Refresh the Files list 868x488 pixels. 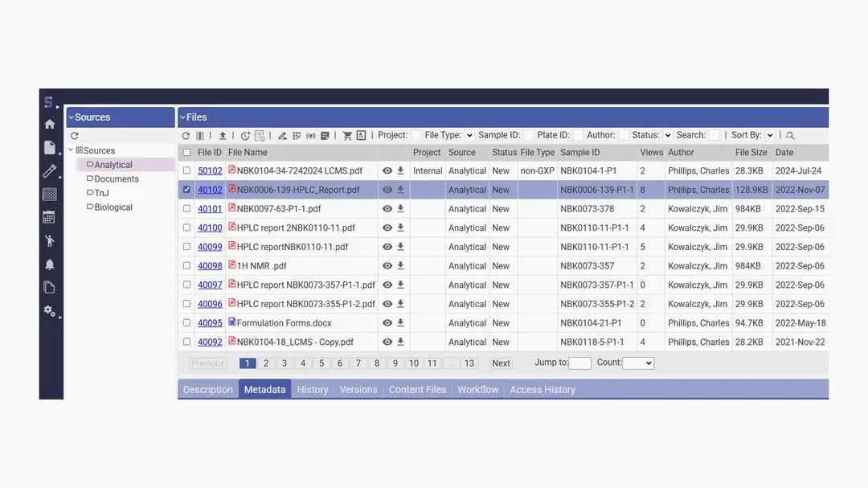click(x=186, y=136)
